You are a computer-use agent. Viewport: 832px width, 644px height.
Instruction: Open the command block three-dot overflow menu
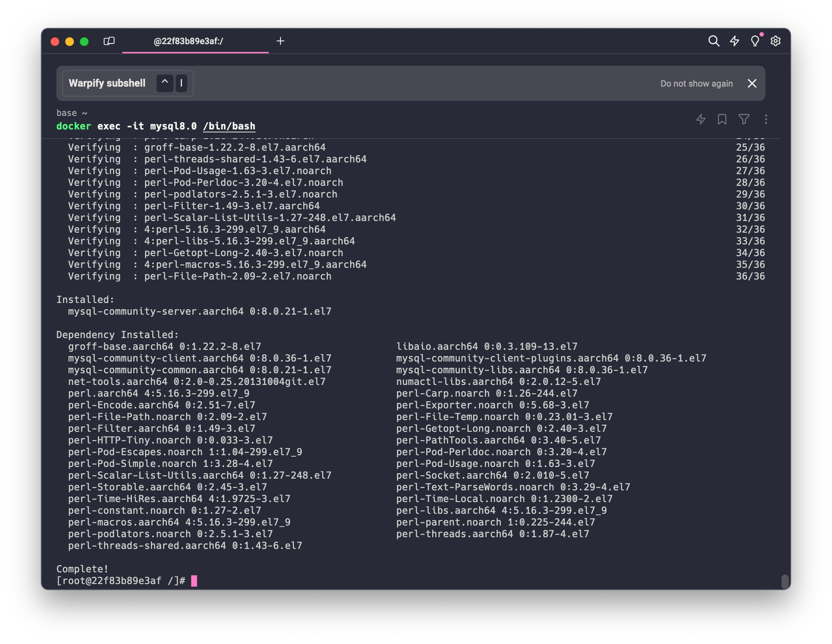click(x=766, y=119)
